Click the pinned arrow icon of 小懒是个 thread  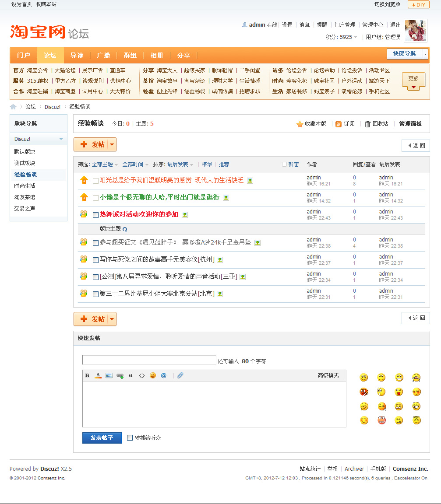[84, 197]
